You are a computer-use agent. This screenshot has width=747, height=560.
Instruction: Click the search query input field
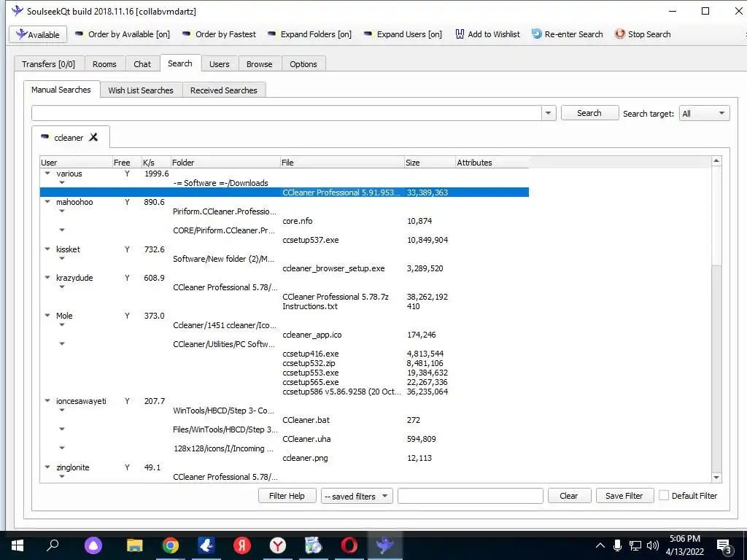pos(286,113)
